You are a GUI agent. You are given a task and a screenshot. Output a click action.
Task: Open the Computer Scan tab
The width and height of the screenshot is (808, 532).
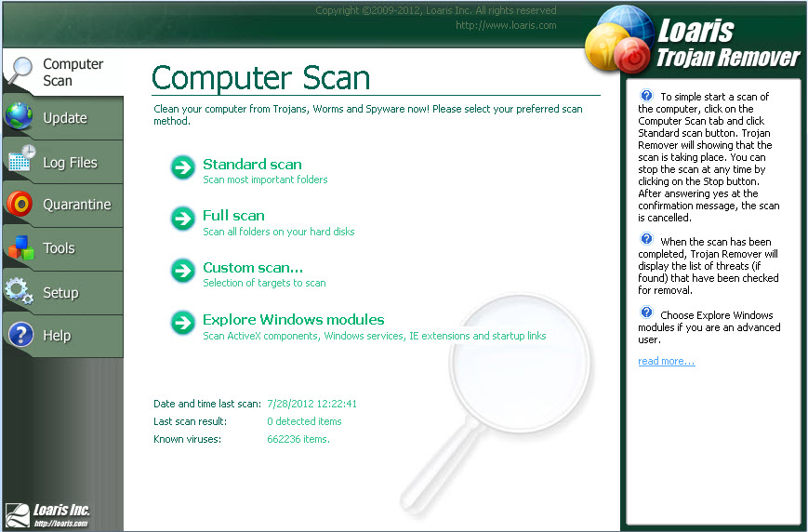click(63, 72)
